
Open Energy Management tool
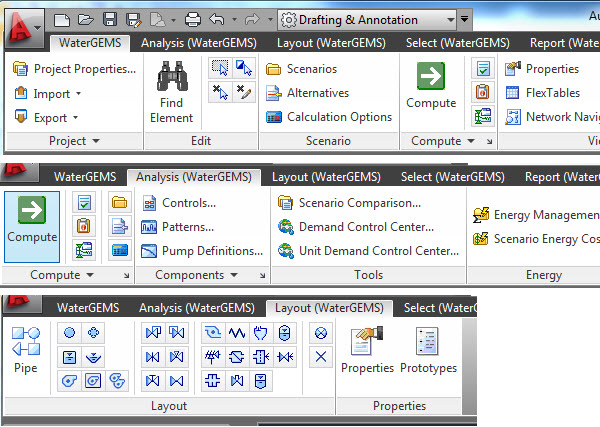click(x=536, y=215)
